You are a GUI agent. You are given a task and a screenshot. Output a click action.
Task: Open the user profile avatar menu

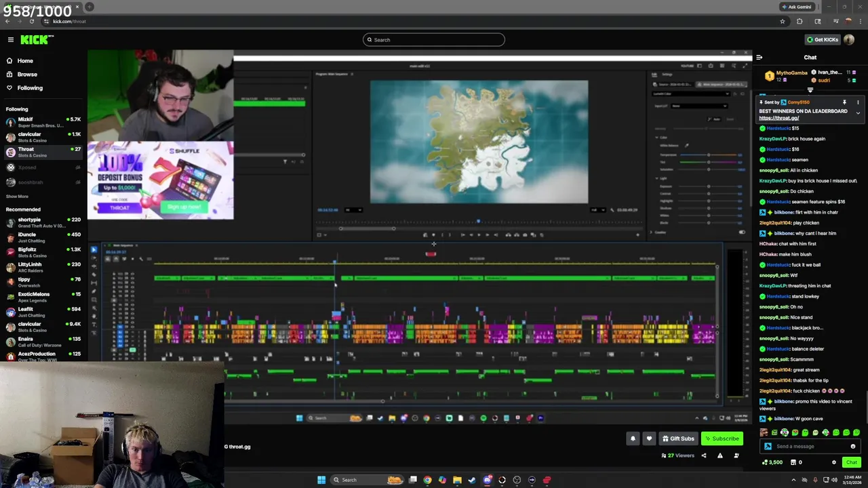(x=849, y=40)
